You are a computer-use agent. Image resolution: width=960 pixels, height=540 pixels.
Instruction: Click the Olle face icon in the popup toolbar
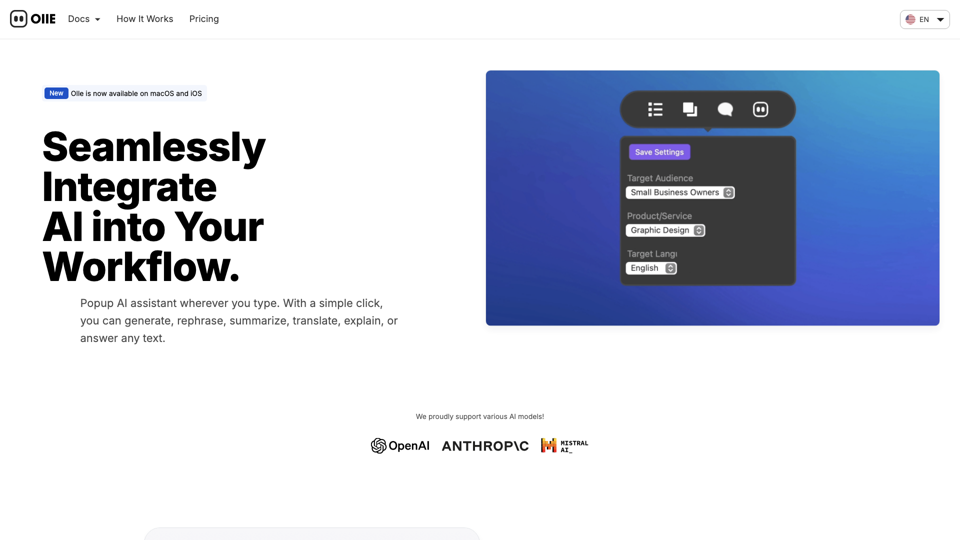point(761,109)
